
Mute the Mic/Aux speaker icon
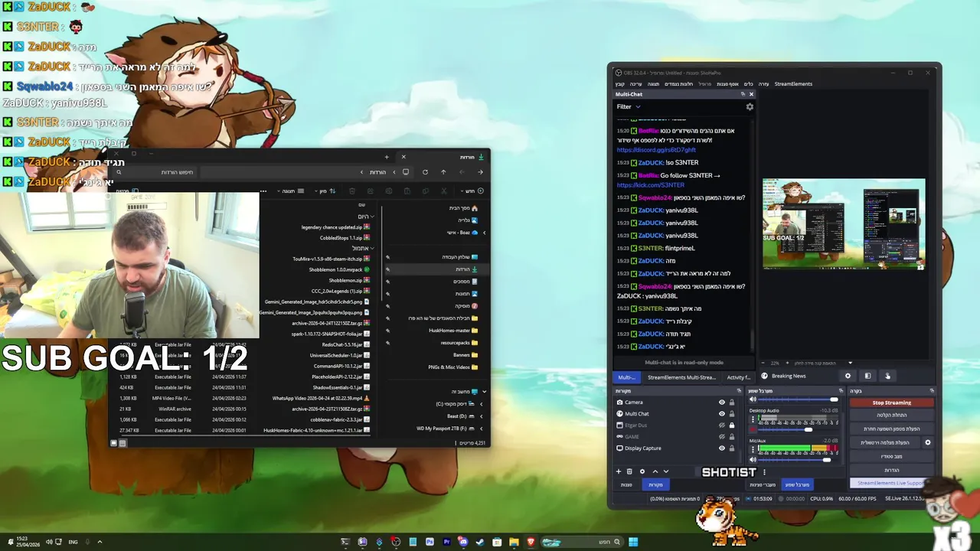753,459
